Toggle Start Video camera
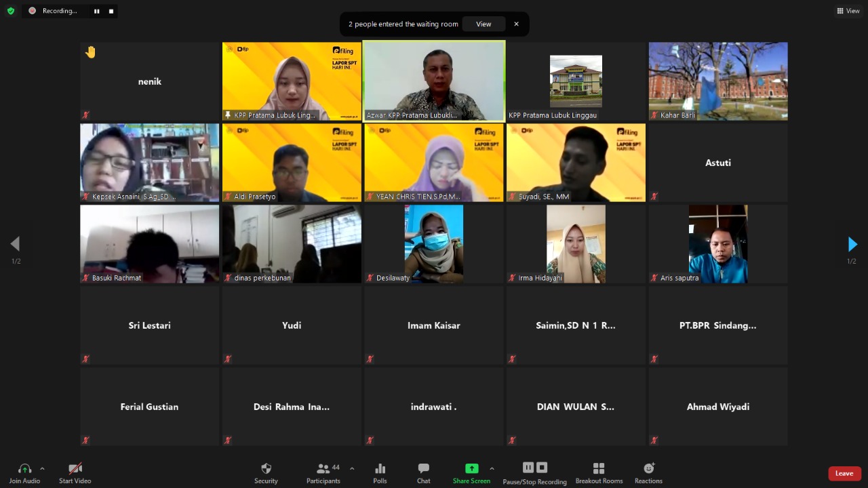Viewport: 868px width, 488px height. (75, 472)
